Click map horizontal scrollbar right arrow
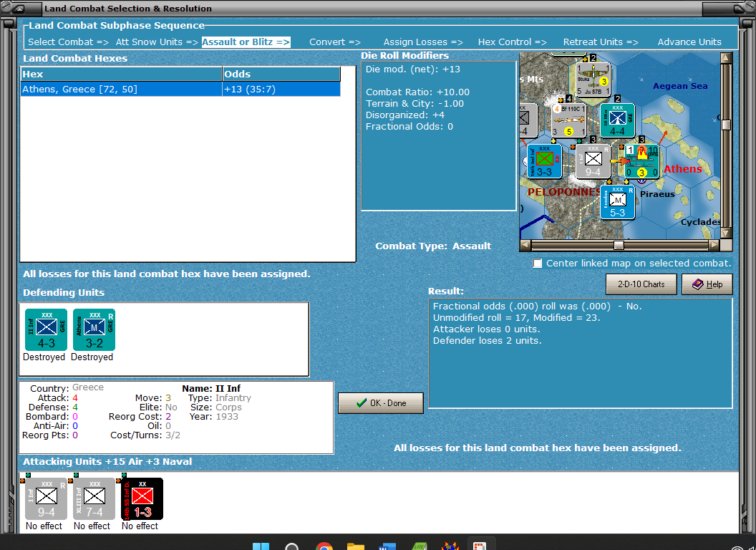The image size is (756, 550). coord(714,245)
